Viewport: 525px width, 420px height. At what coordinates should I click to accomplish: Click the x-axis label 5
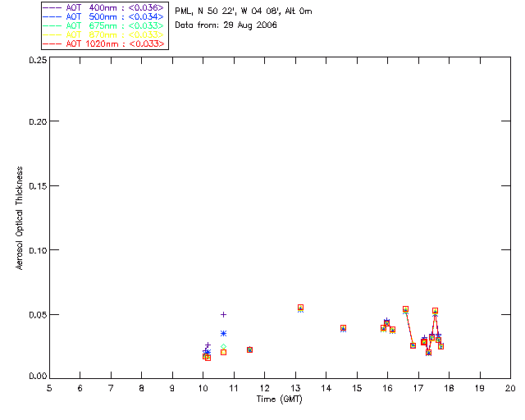(x=49, y=388)
